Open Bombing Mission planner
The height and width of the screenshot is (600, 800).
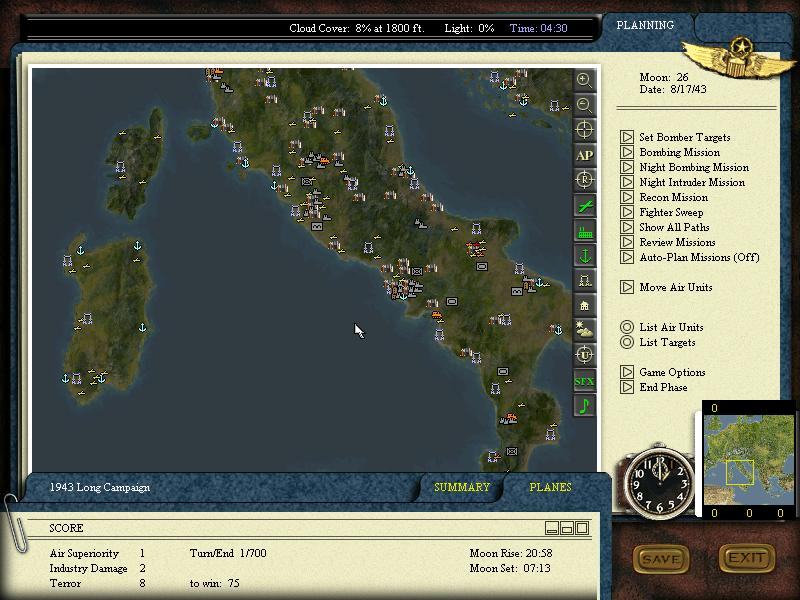pos(670,152)
